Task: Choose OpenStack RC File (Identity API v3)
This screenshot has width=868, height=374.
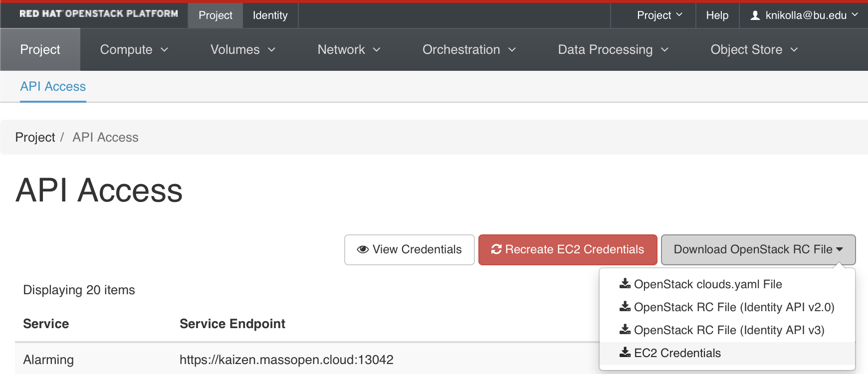Action: point(727,330)
